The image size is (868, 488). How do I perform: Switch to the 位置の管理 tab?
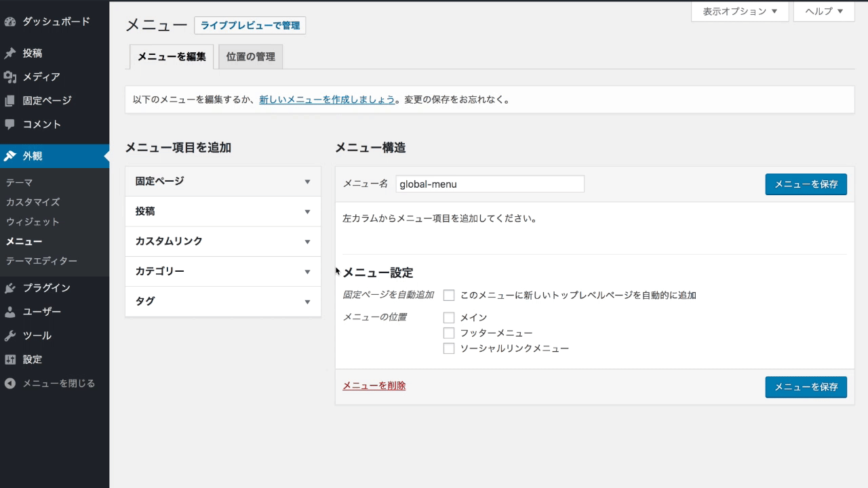point(250,57)
